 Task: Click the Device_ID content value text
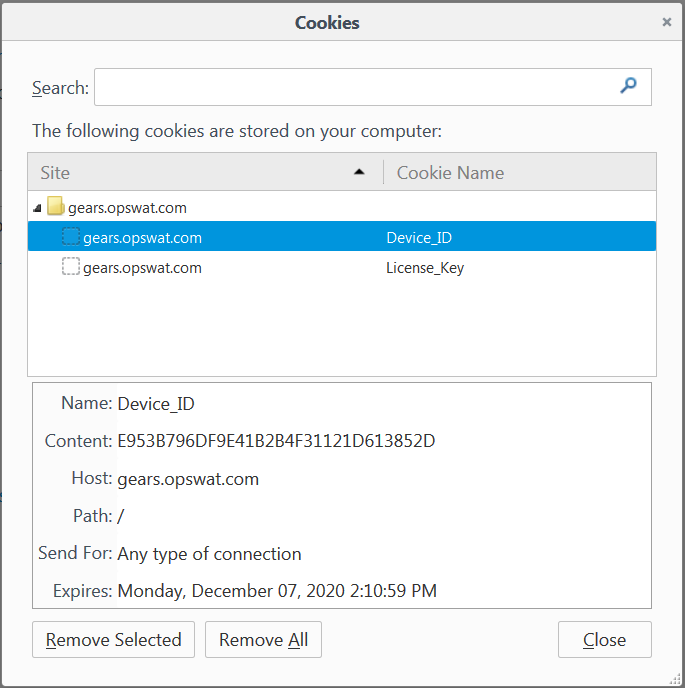pyautogui.click(x=276, y=441)
